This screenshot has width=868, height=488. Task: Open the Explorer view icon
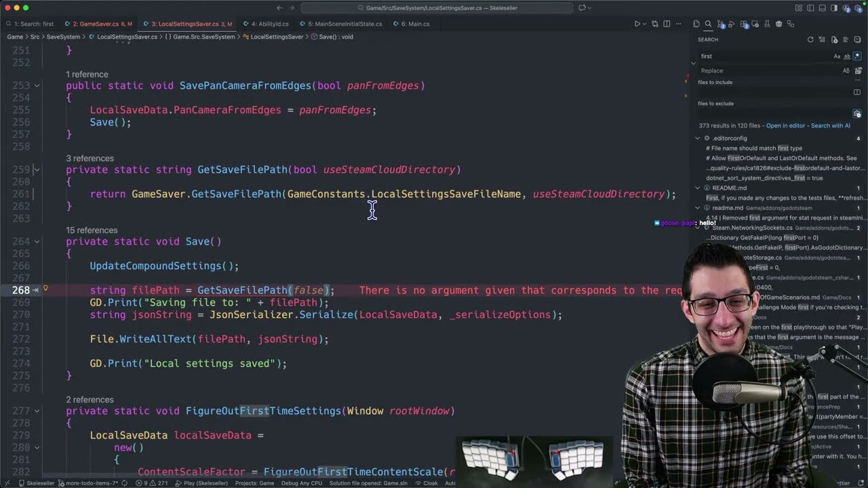(696, 24)
